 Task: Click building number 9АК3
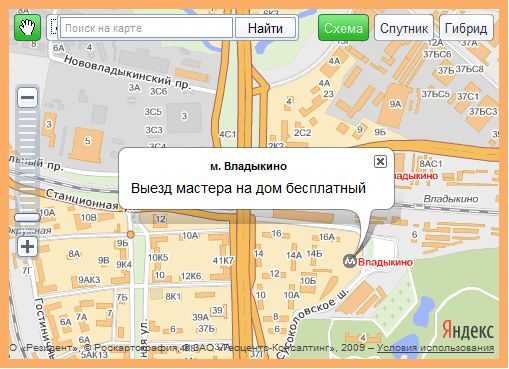89,280
